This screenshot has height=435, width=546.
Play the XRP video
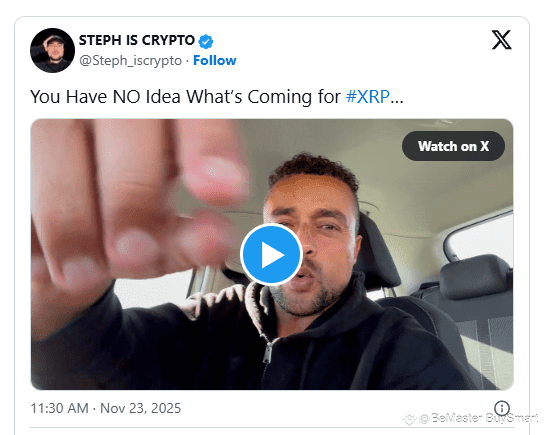coord(272,255)
